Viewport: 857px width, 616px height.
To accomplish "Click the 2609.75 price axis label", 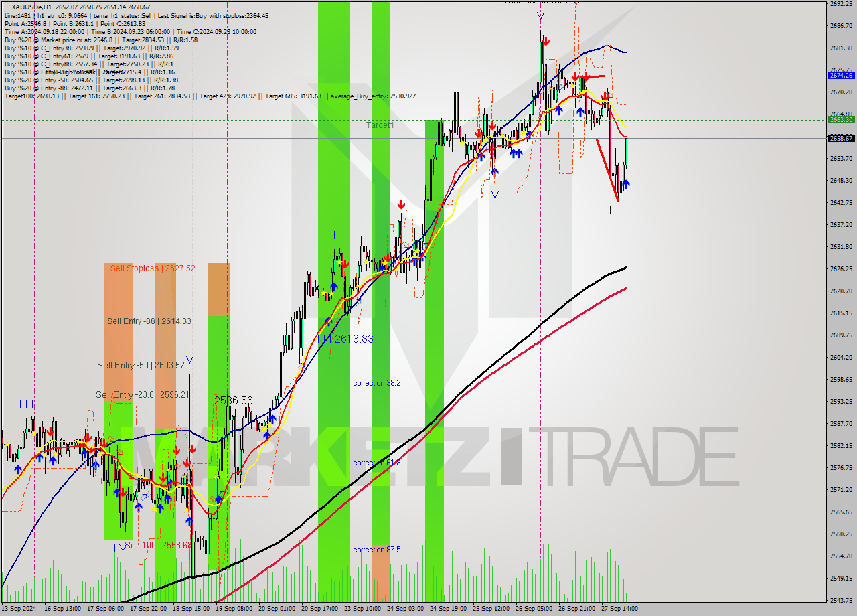I will pos(841,335).
